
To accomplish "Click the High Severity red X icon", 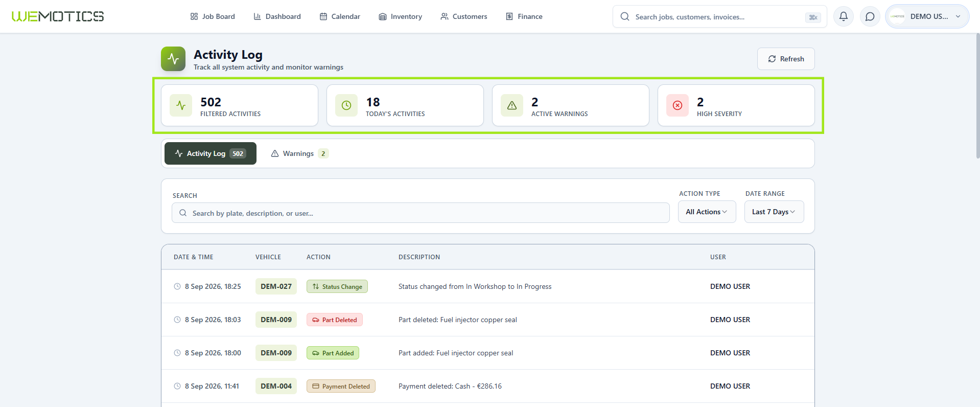I will coord(678,105).
